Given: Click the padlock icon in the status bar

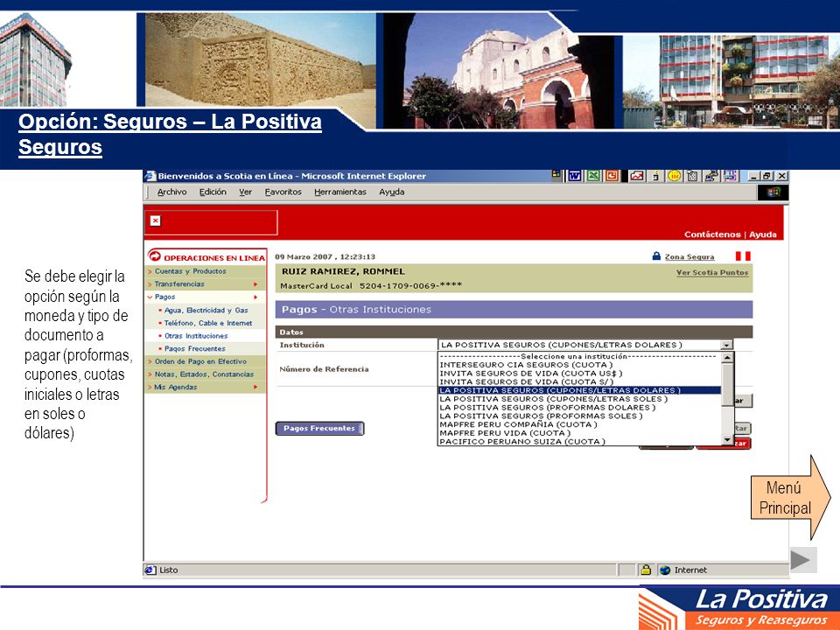Looking at the screenshot, I should [646, 570].
